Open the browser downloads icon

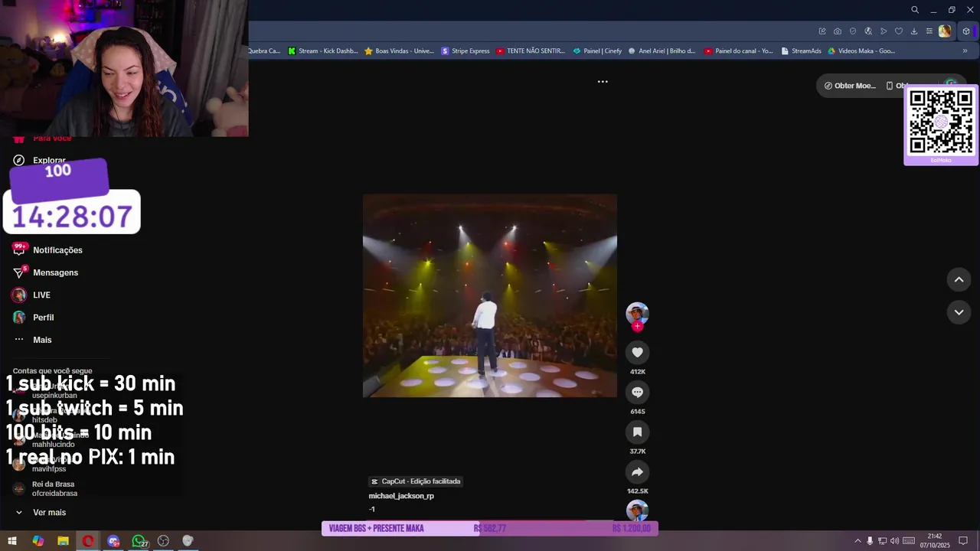coord(914,31)
